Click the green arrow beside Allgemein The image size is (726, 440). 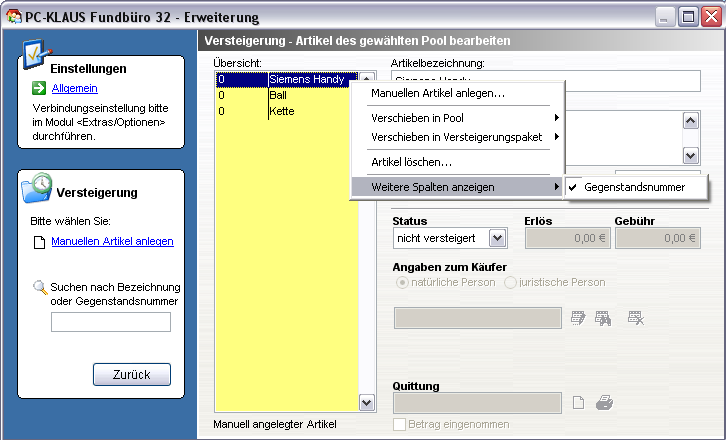(x=38, y=89)
